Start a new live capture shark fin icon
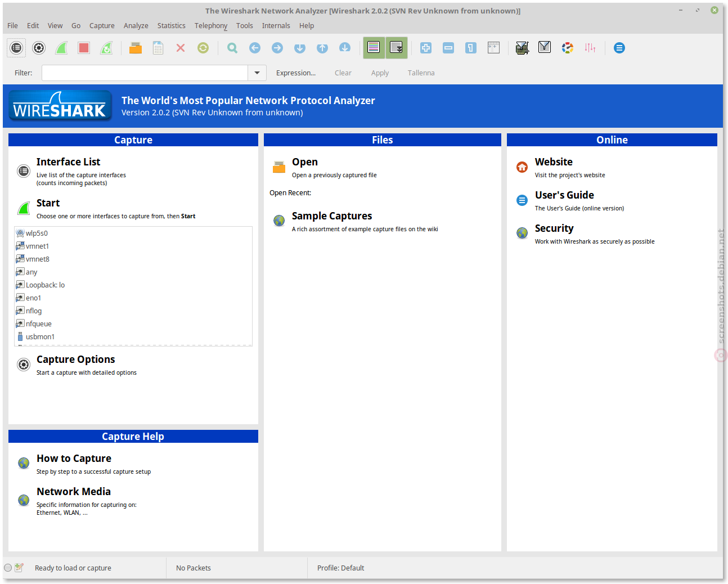The image size is (728, 584). pyautogui.click(x=61, y=48)
